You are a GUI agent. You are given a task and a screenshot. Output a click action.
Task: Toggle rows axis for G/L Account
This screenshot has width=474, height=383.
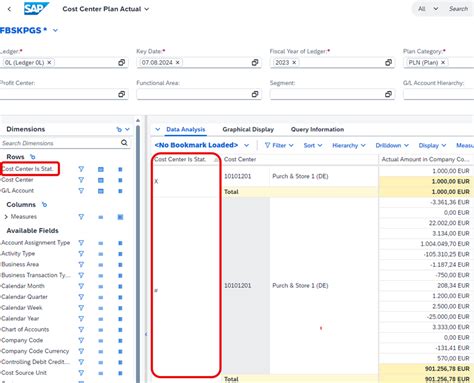click(x=101, y=191)
